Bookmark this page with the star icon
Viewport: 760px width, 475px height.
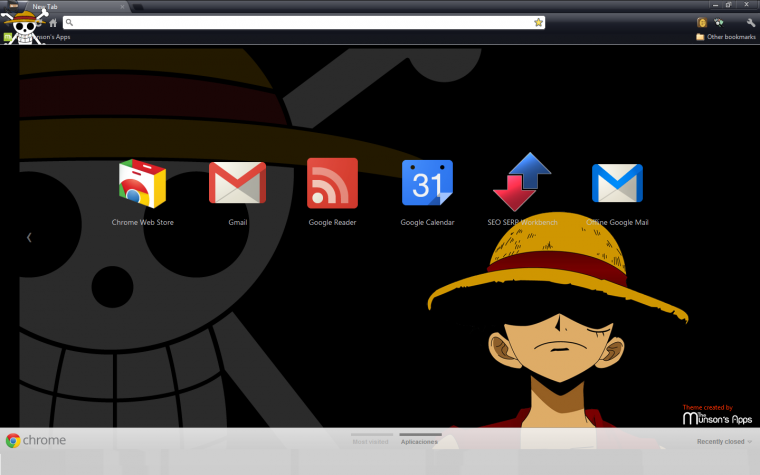(x=538, y=22)
